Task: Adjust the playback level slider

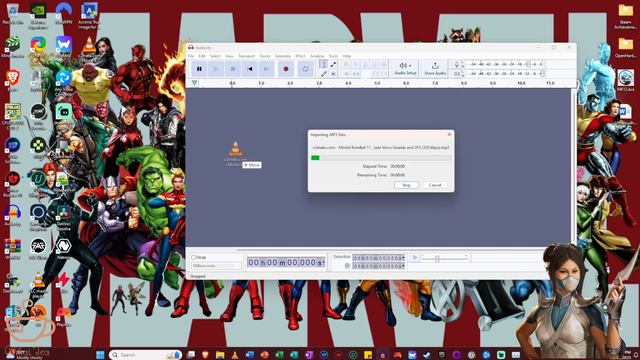Action: point(542,74)
